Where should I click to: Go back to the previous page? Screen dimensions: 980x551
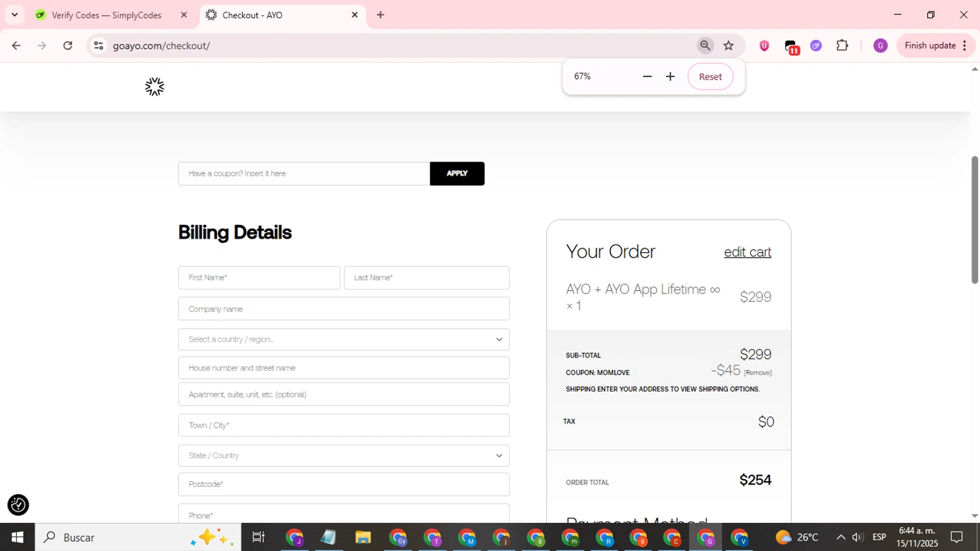(x=16, y=45)
